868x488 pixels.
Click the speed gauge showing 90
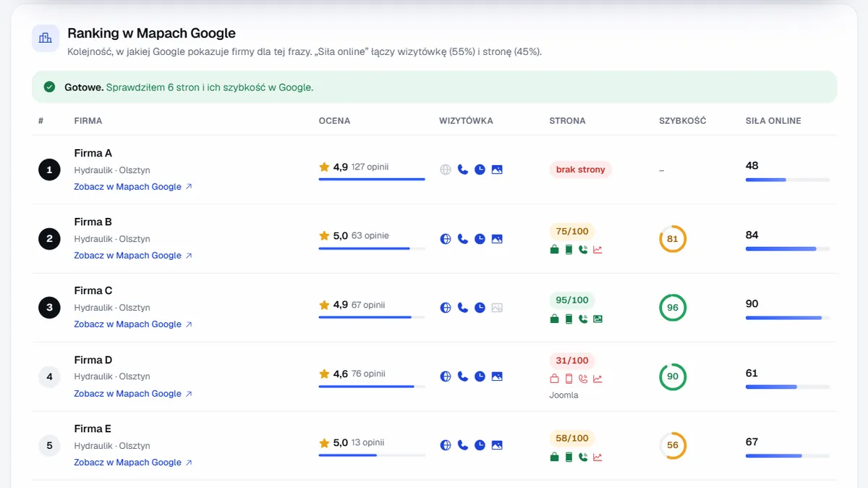click(673, 376)
